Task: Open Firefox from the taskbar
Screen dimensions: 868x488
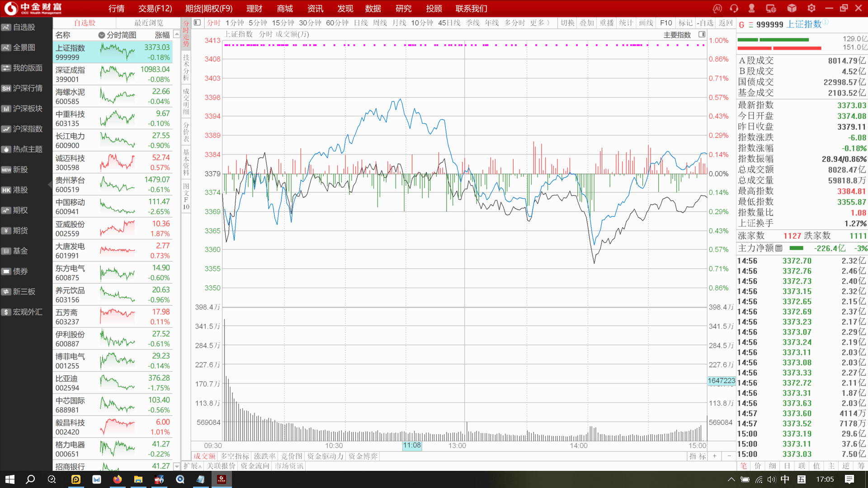Action: [x=118, y=479]
